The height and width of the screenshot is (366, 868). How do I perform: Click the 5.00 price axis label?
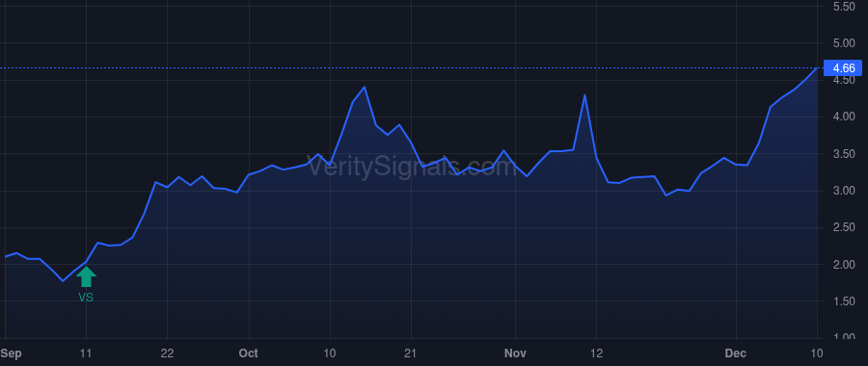[844, 43]
